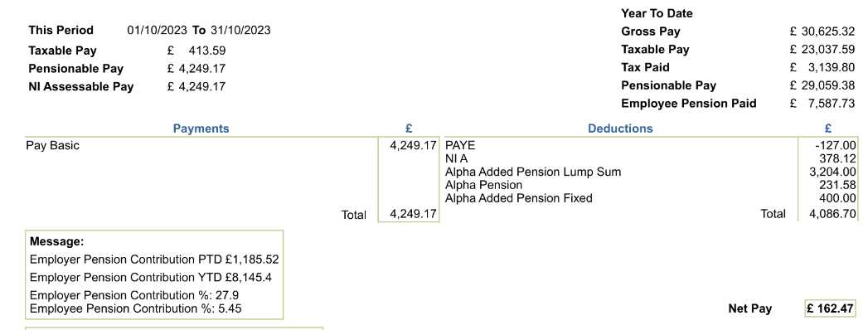The width and height of the screenshot is (868, 330).
Task: Select the Tax Paid value £ 3,139.80
Action: point(822,67)
